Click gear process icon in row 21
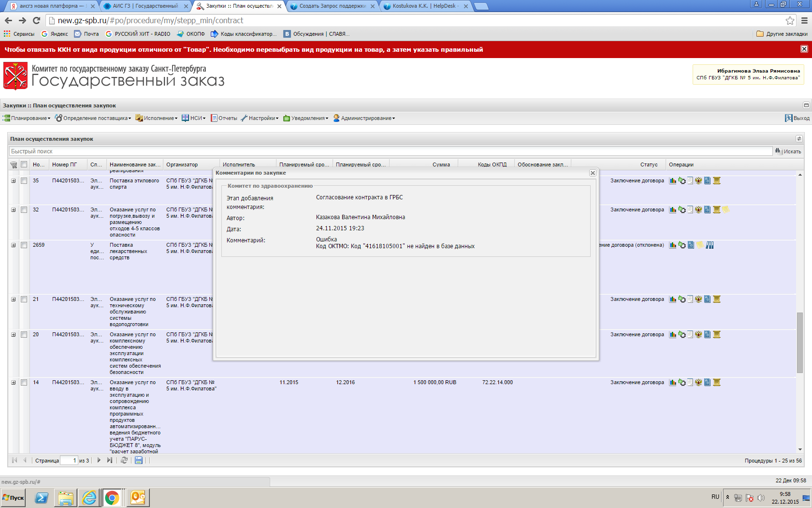The image size is (812, 508). pos(682,299)
